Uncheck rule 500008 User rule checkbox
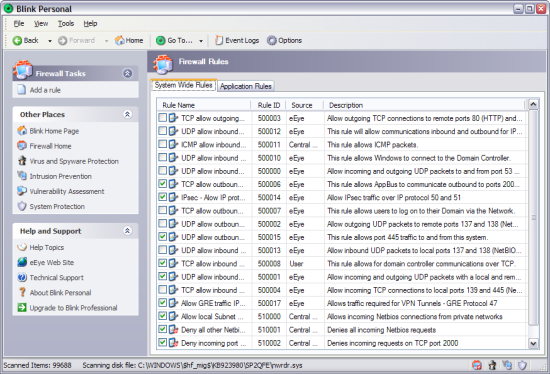The image size is (550, 374). (162, 263)
